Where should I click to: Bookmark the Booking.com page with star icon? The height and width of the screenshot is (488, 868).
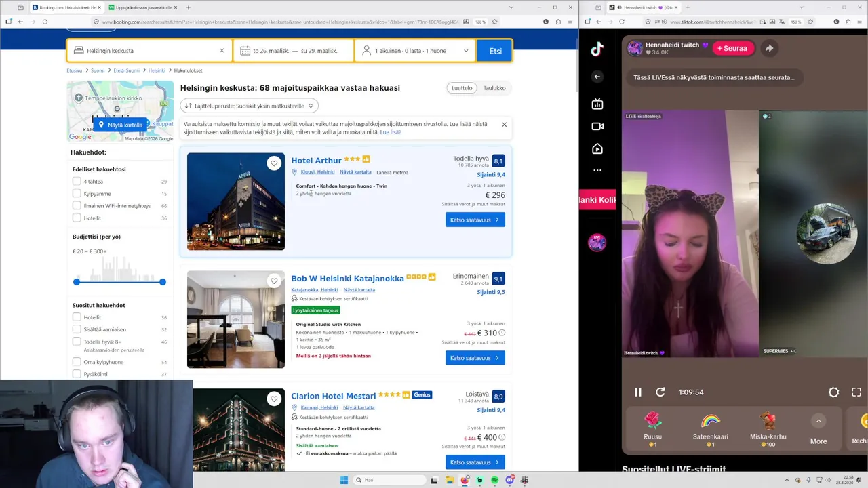coord(494,22)
